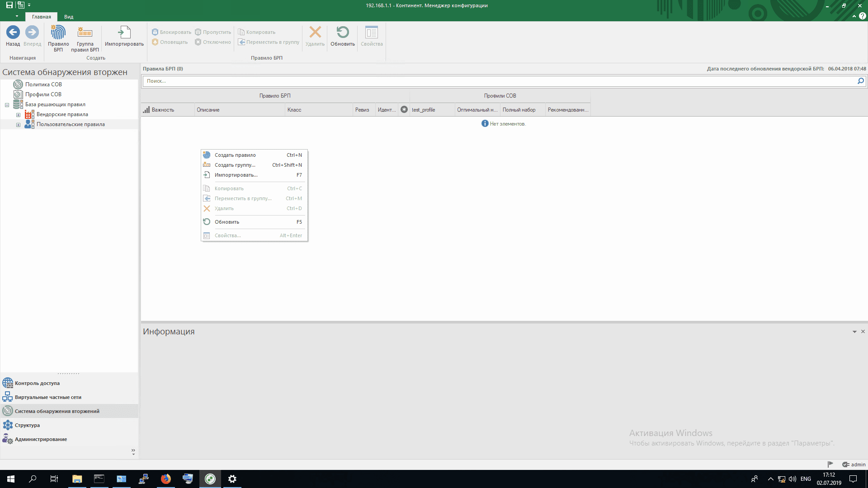Expand Пользовательские правила tree node
This screenshot has height=488, width=868.
[x=19, y=125]
